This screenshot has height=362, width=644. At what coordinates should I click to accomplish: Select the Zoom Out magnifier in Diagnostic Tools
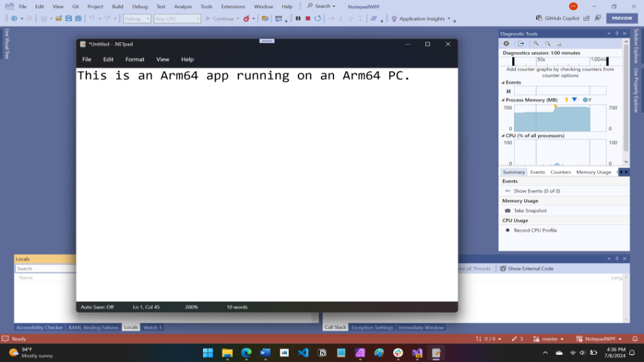click(x=548, y=43)
